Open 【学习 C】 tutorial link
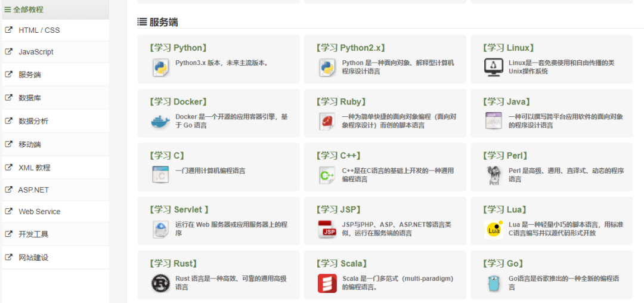This screenshot has width=644, height=303. [x=167, y=155]
